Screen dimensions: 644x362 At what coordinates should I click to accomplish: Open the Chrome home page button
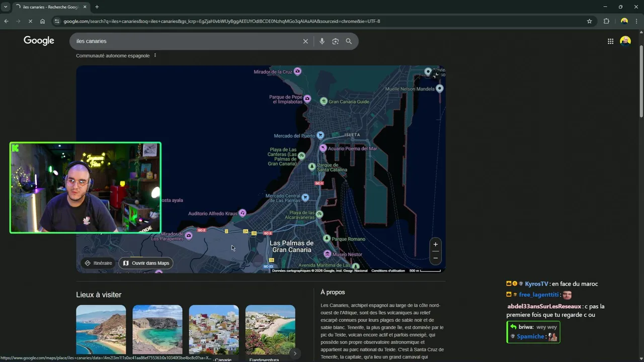[42, 21]
